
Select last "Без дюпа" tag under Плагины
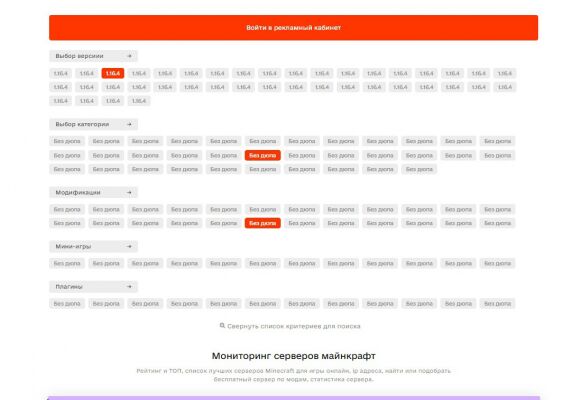pyautogui.click(x=497, y=303)
